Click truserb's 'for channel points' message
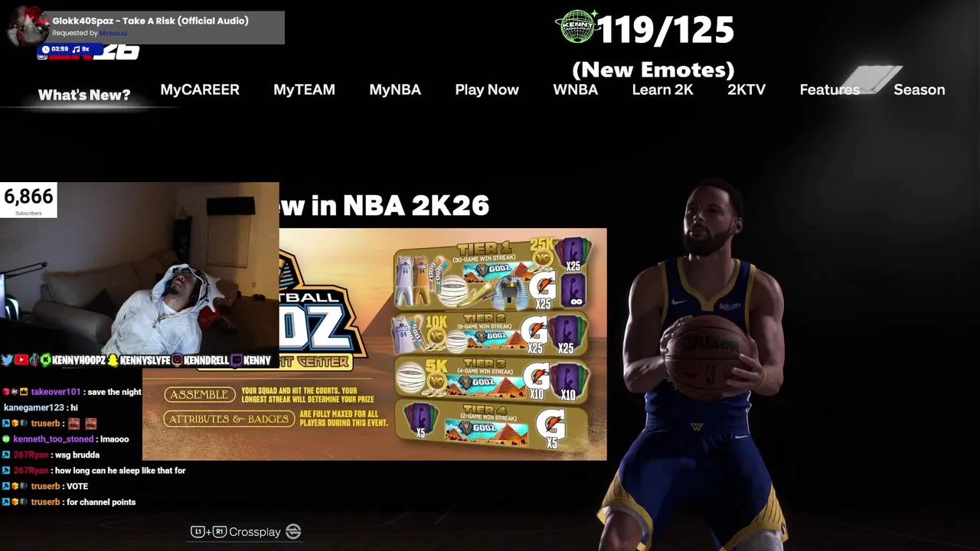Screen dimensions: 980x551 click(101, 502)
